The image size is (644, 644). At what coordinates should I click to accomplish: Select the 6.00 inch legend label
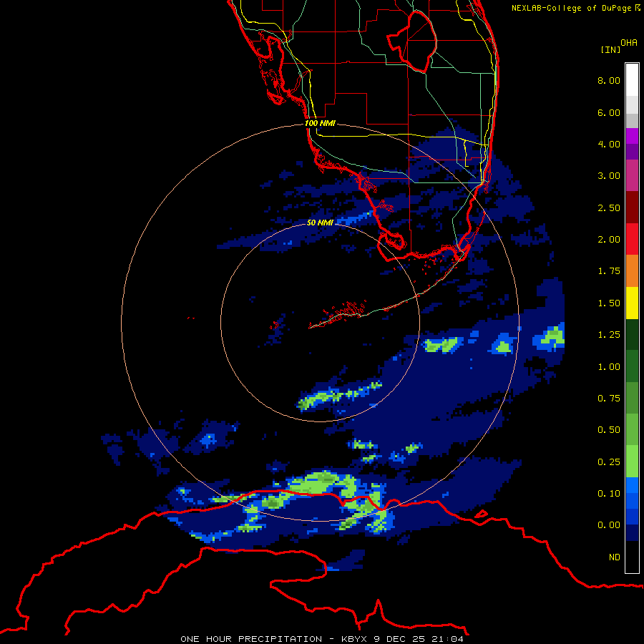(609, 112)
